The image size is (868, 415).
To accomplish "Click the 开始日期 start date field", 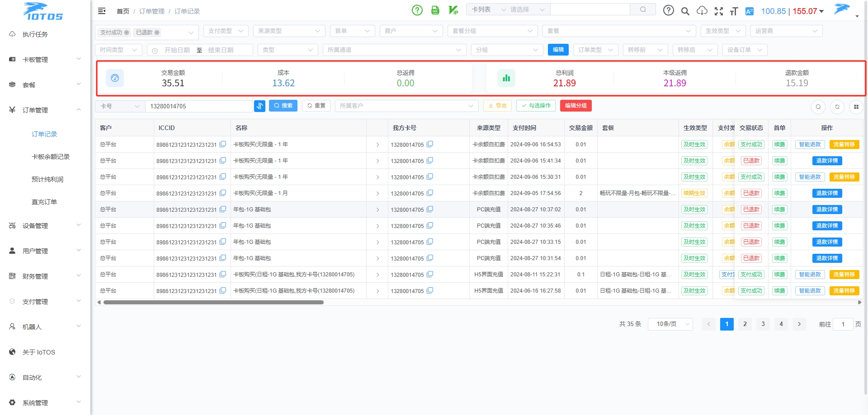I will [177, 50].
